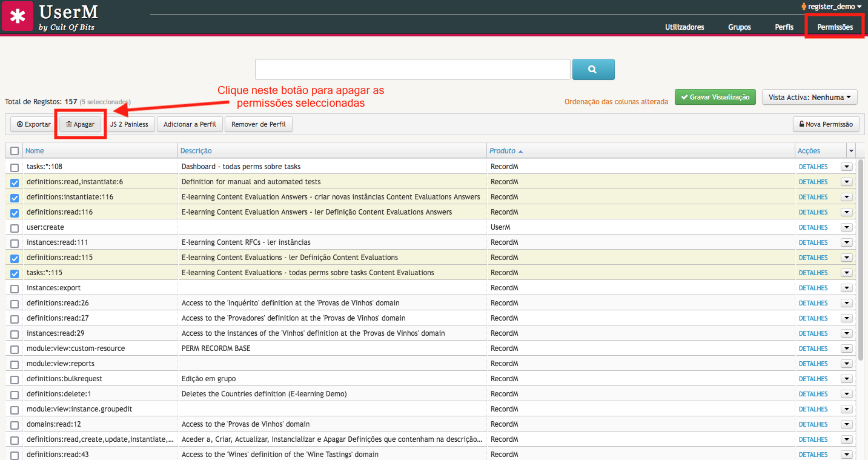This screenshot has width=868, height=460.
Task: Click the Exportar button
Action: click(34, 124)
